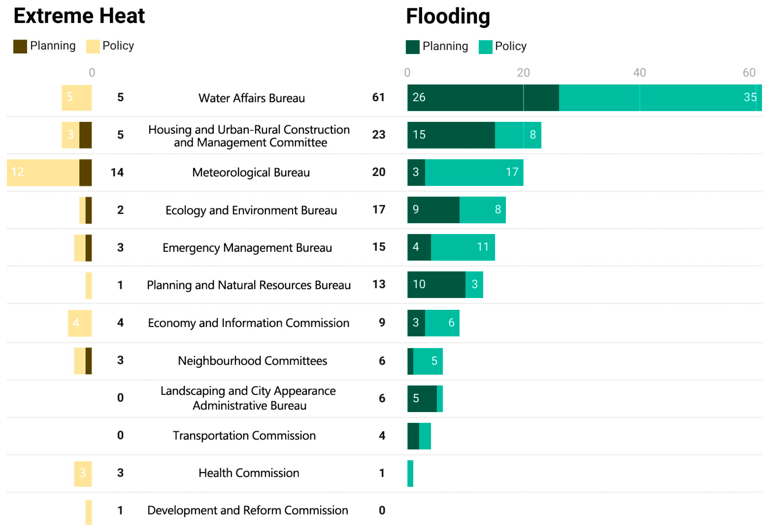
Task: Click the "Flooding" chart title
Action: 448,16
